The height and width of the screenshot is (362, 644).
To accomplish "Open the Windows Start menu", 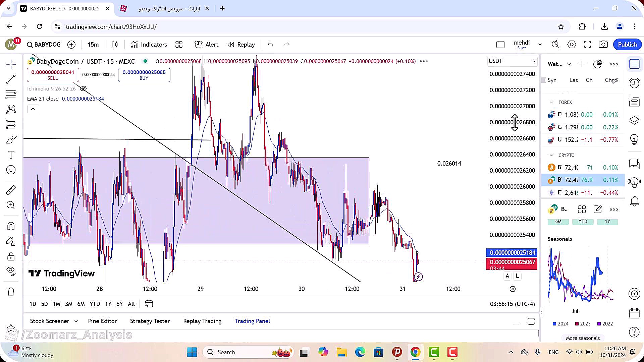I will tap(192, 352).
